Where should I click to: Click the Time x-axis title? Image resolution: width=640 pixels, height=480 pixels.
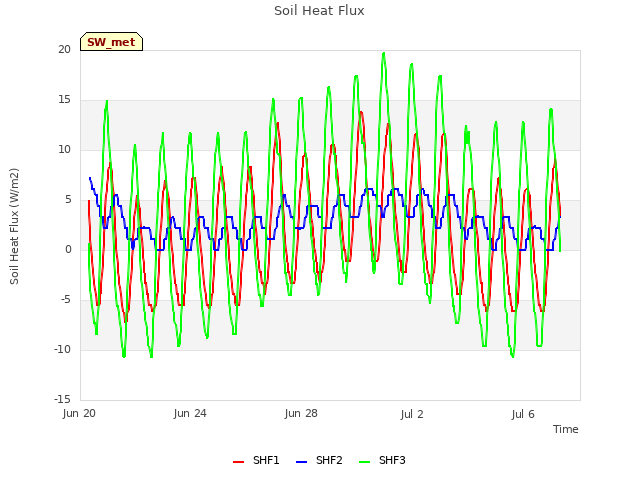pyautogui.click(x=566, y=429)
